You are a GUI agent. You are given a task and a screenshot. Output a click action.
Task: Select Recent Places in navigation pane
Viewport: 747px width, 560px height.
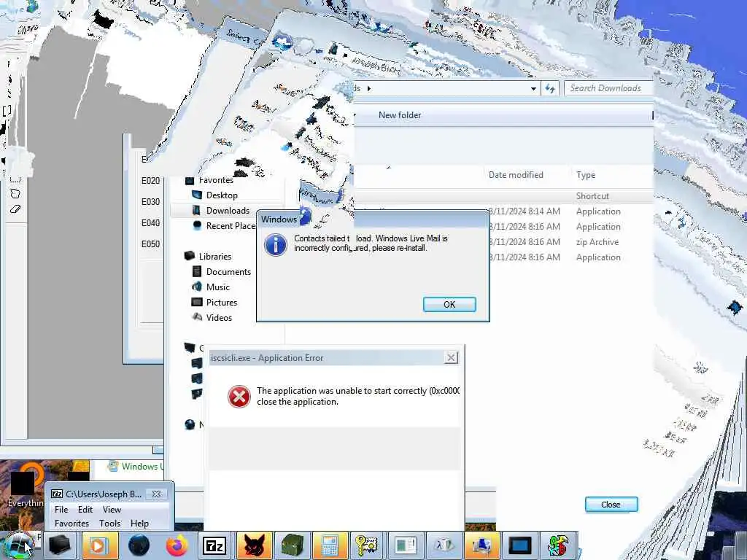(231, 226)
